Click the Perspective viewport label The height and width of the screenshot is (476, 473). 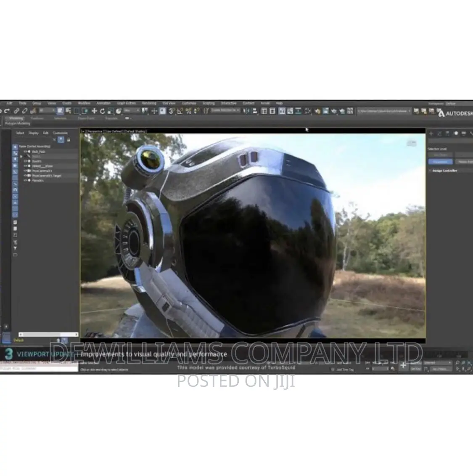point(94,131)
